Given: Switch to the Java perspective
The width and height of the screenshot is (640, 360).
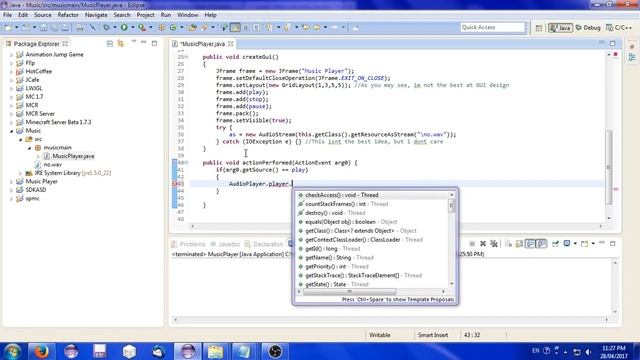Looking at the screenshot, I should pos(560,28).
